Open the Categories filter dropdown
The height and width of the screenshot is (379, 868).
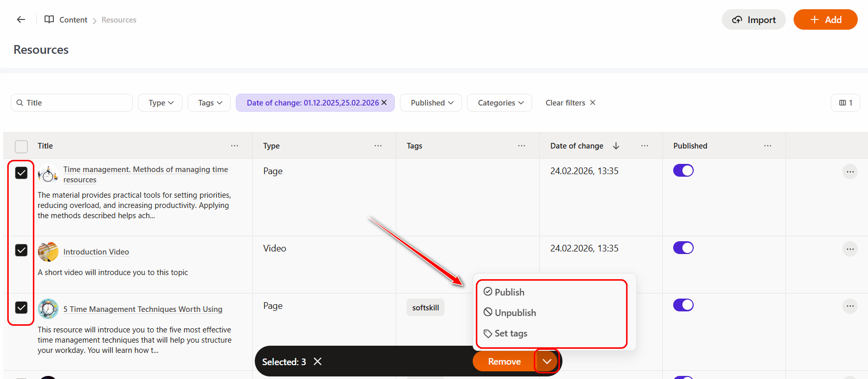pyautogui.click(x=500, y=103)
